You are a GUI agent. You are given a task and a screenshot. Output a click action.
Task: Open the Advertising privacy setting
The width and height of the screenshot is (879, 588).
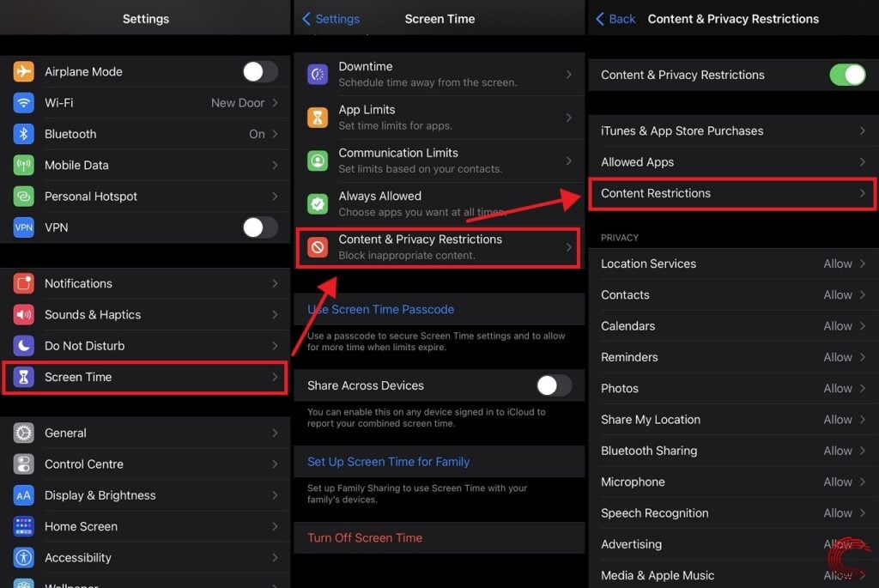click(x=733, y=544)
